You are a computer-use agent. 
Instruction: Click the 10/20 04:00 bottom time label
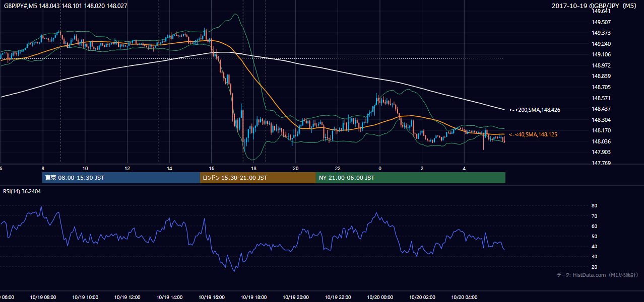pos(464,297)
